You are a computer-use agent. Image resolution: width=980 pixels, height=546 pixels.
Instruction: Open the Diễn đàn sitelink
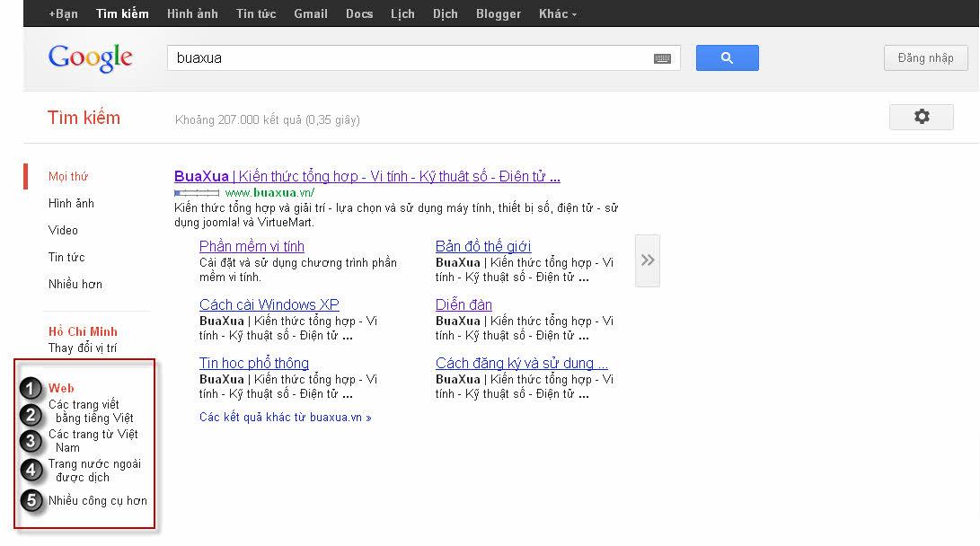click(x=464, y=304)
